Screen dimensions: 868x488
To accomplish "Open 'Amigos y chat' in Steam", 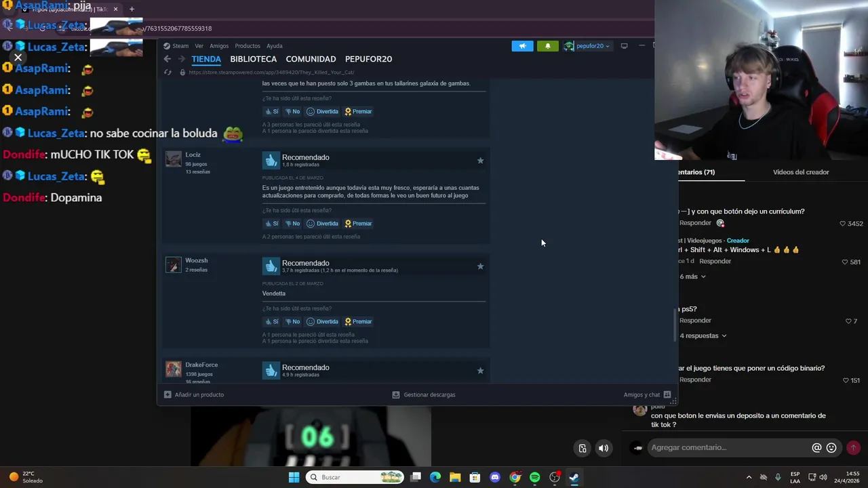I will pyautogui.click(x=647, y=394).
